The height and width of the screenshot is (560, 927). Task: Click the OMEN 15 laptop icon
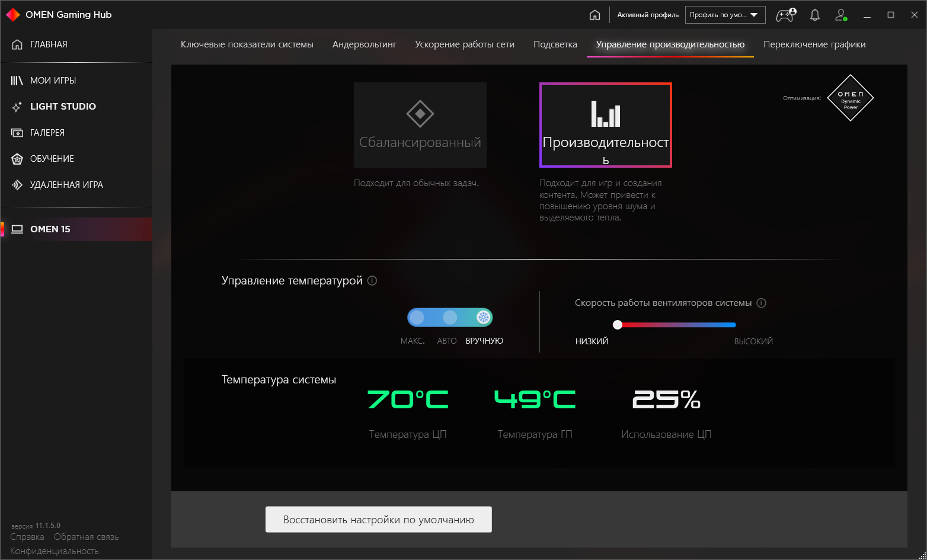[x=17, y=229]
